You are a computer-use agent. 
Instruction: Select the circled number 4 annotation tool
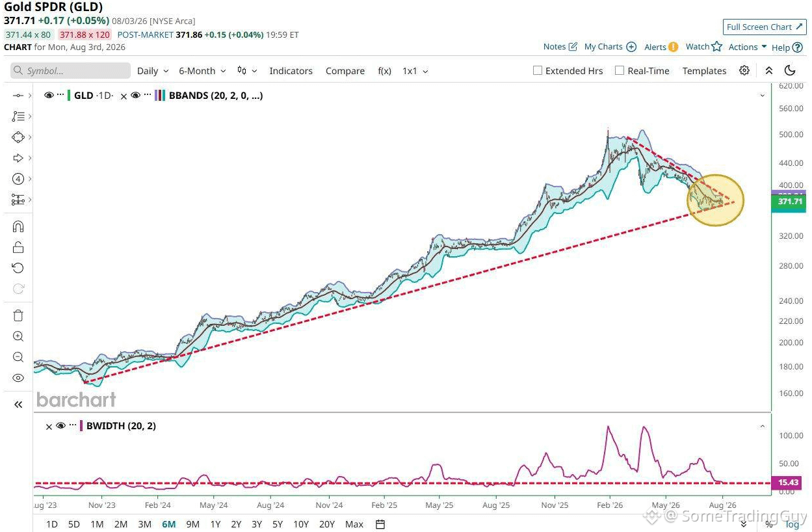click(x=18, y=179)
